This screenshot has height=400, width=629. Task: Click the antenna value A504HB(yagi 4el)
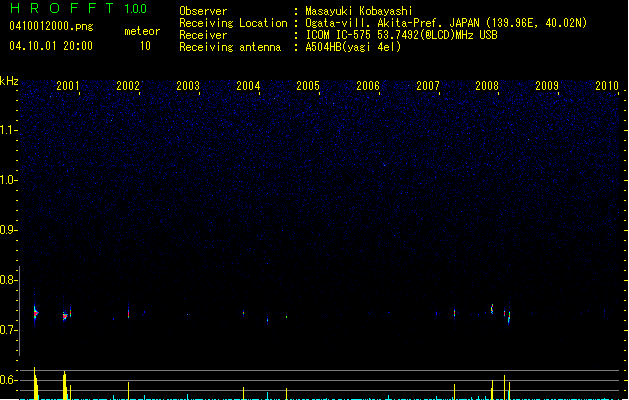353,47
